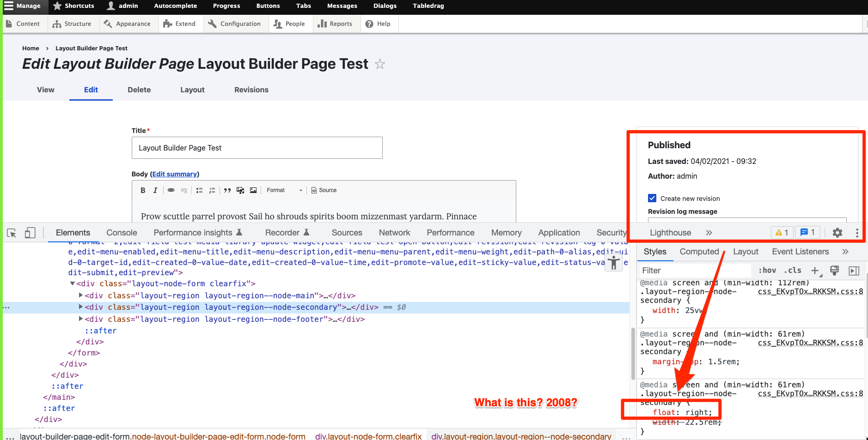The image size is (868, 440).
Task: Insert a bulleted list in the Body editor
Action: [x=199, y=190]
